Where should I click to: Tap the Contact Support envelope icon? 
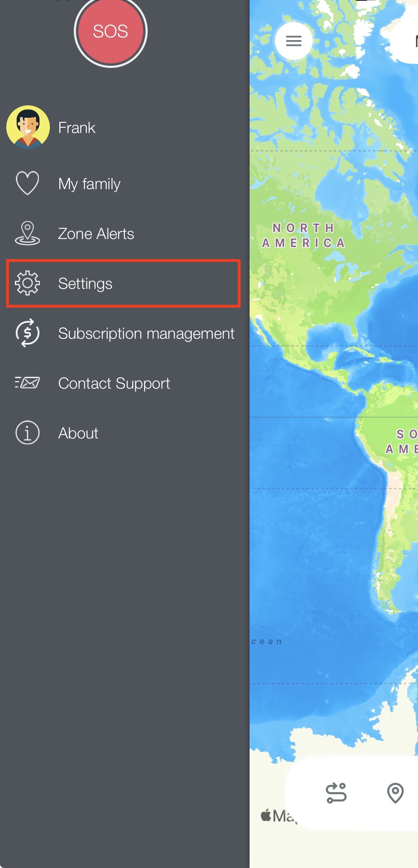click(x=27, y=383)
